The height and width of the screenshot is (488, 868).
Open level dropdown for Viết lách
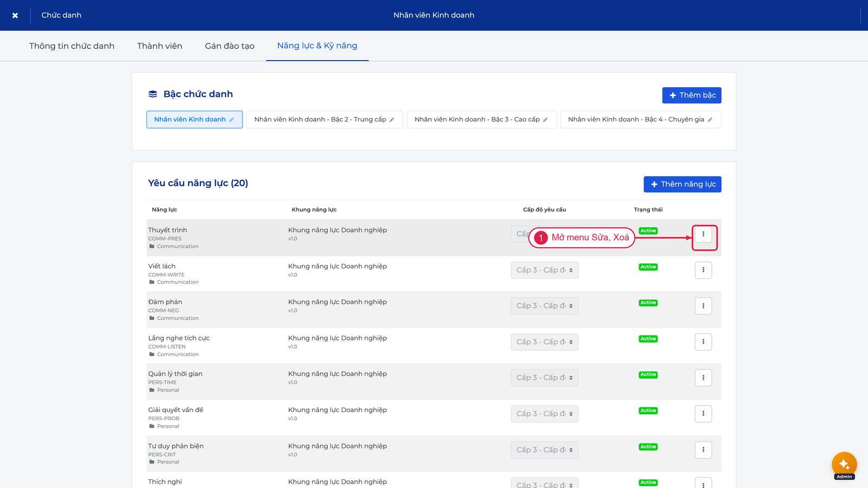click(545, 270)
